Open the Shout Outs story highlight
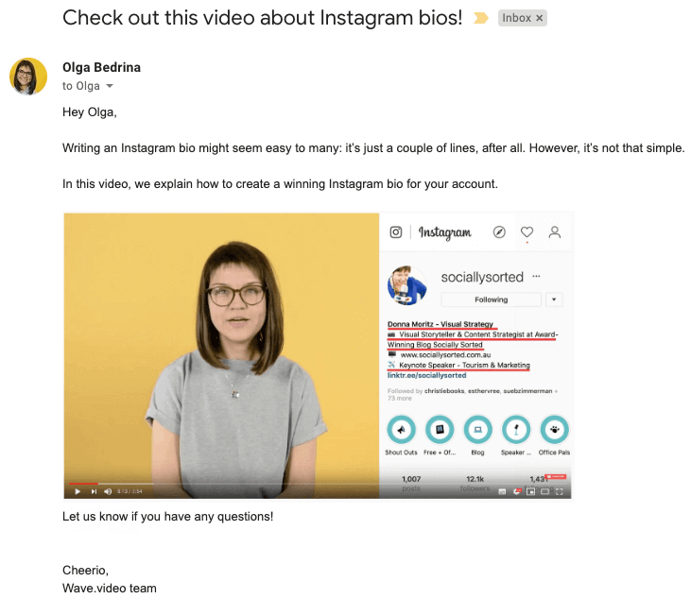This screenshot has height=616, width=691. (401, 430)
